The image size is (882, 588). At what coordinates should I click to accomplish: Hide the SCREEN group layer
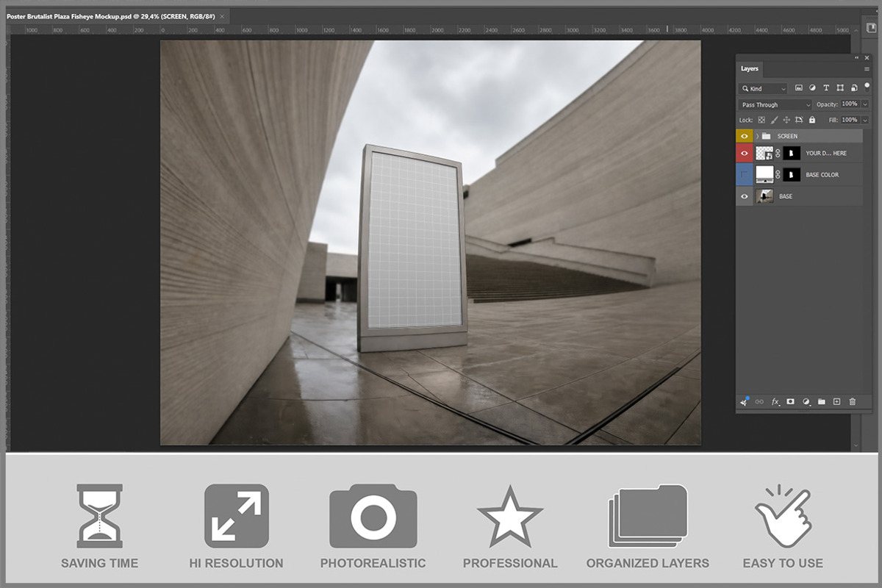pos(745,136)
